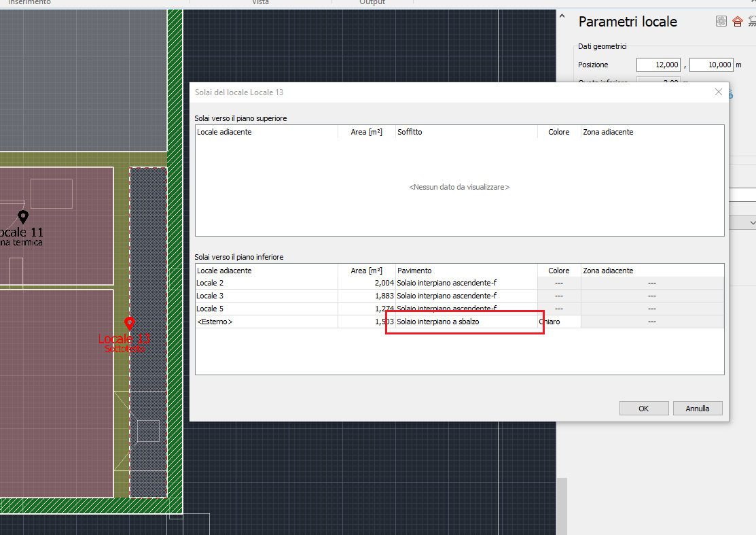The height and width of the screenshot is (535, 756).
Task: Select the Locale 2 row in piano inferiore
Action: [459, 283]
